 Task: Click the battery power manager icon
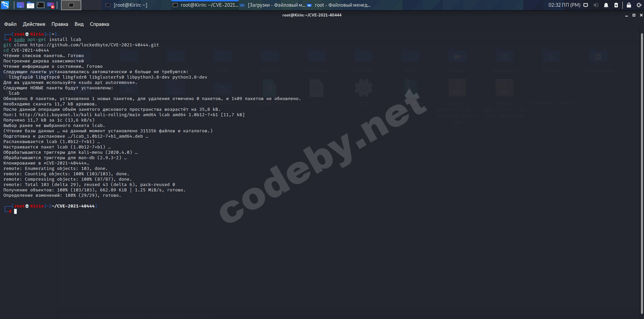tap(616, 5)
